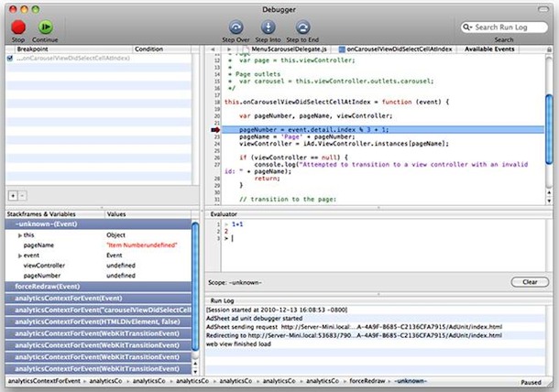Select the analyticsContextForEvent(Event) stack frame

(98, 299)
